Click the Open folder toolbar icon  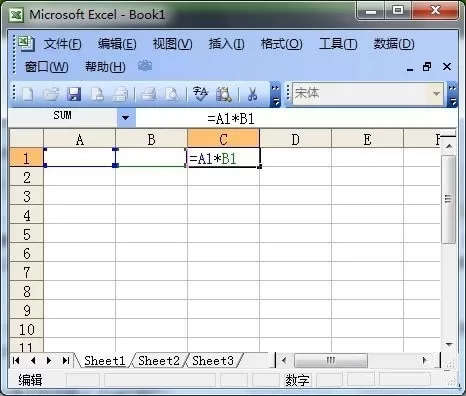(51, 94)
